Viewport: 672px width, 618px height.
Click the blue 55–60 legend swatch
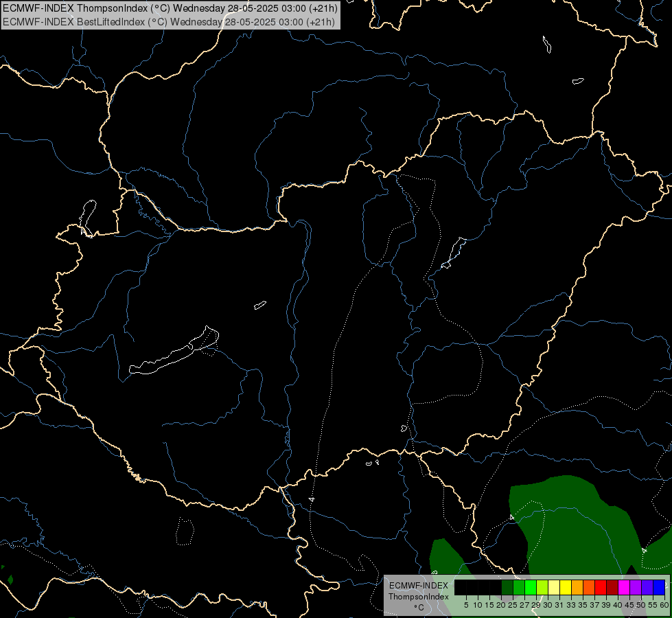[x=659, y=587]
